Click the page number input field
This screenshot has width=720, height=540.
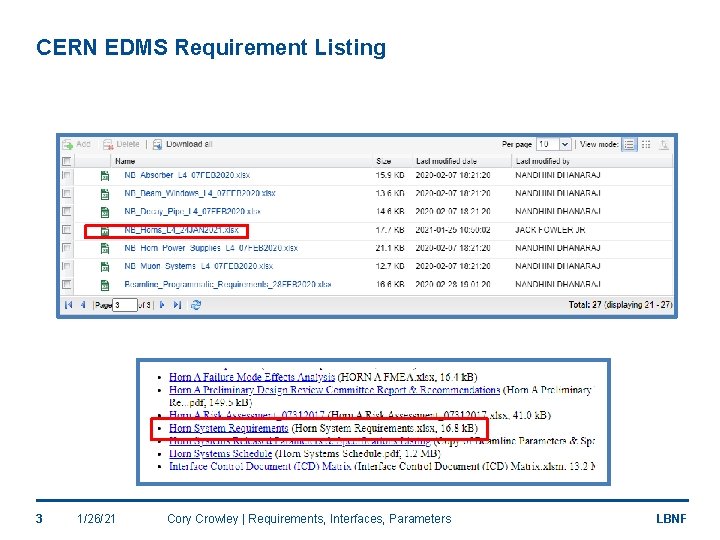click(x=125, y=305)
